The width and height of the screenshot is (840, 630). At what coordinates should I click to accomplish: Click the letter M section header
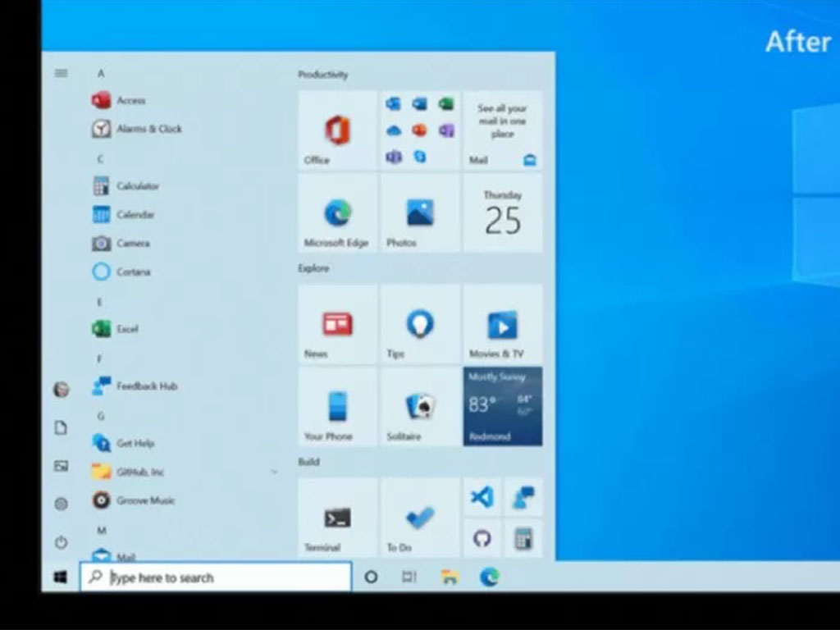coord(102,531)
